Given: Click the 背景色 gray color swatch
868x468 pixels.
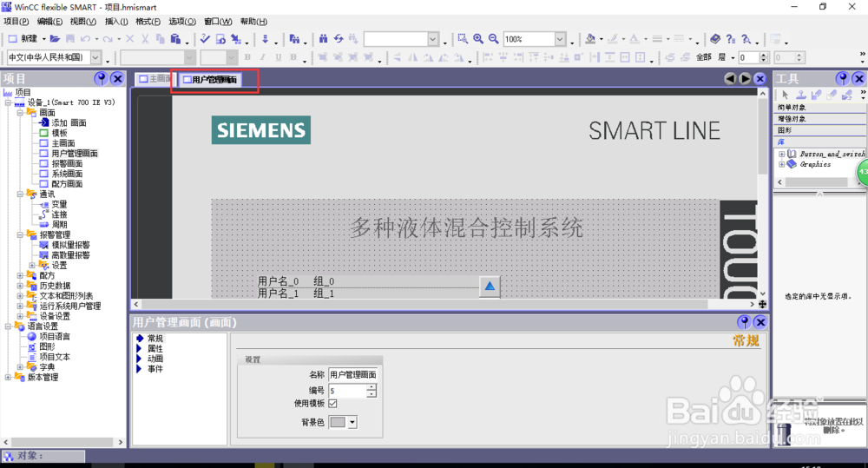Looking at the screenshot, I should point(338,422).
